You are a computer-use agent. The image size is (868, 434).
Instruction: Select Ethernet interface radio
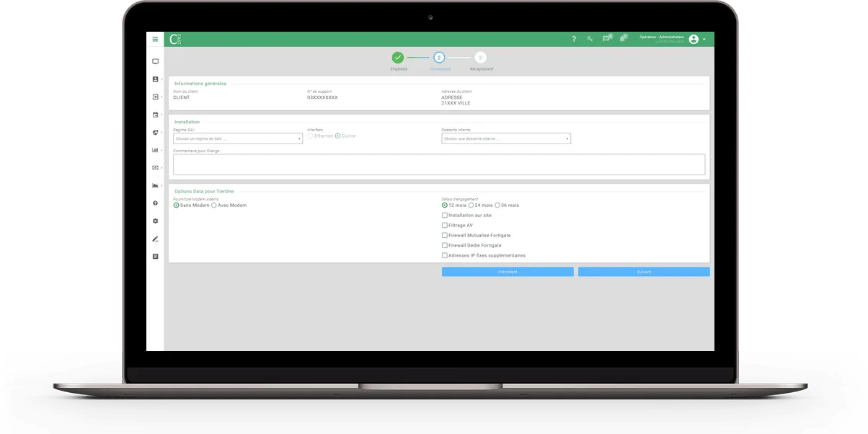pyautogui.click(x=311, y=136)
